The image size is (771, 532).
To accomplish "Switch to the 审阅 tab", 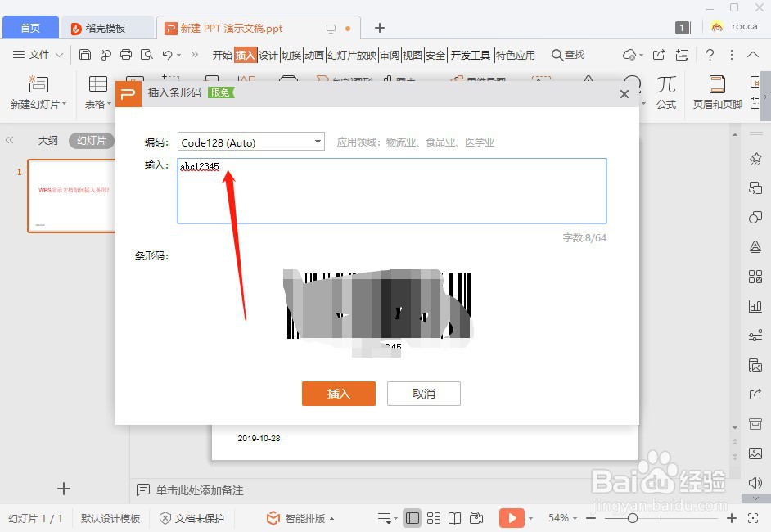I will (390, 55).
